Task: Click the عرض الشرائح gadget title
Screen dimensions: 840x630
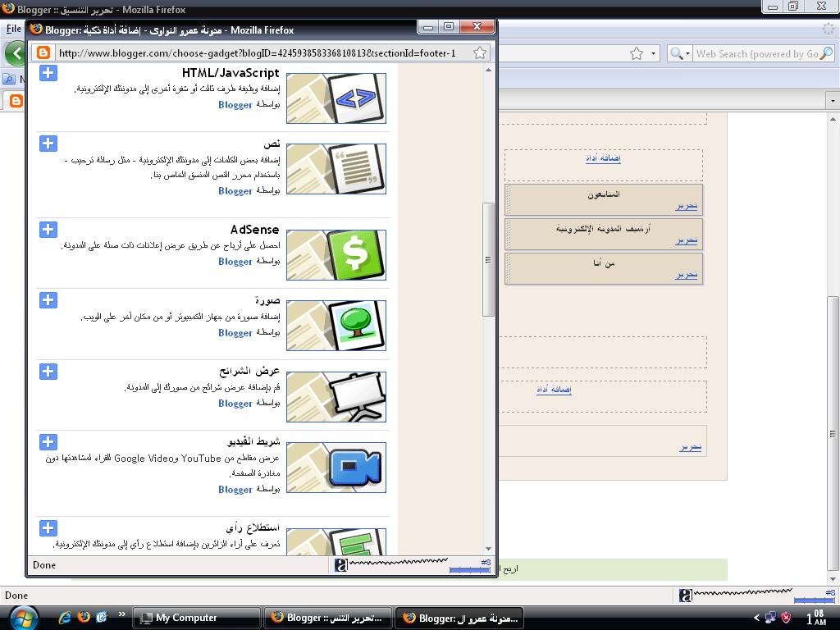Action: (x=249, y=372)
